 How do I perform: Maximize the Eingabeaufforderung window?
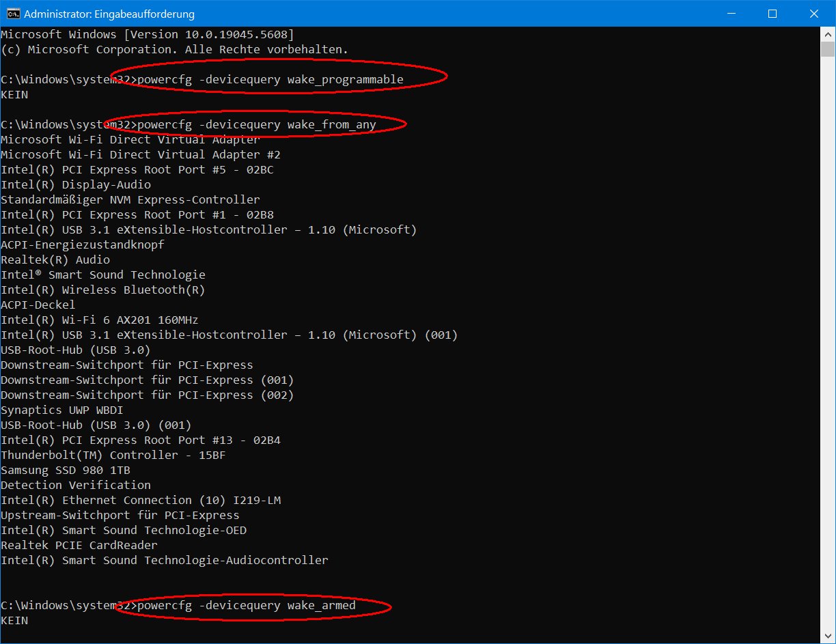(x=772, y=14)
